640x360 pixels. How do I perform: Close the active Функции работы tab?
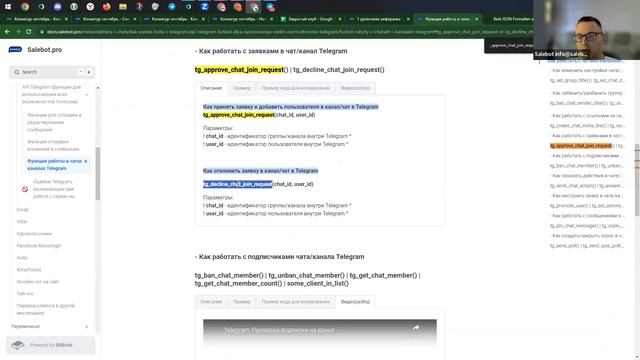tap(476, 19)
